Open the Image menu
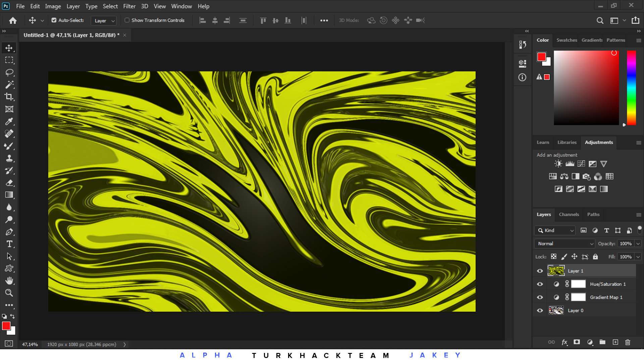 [53, 6]
